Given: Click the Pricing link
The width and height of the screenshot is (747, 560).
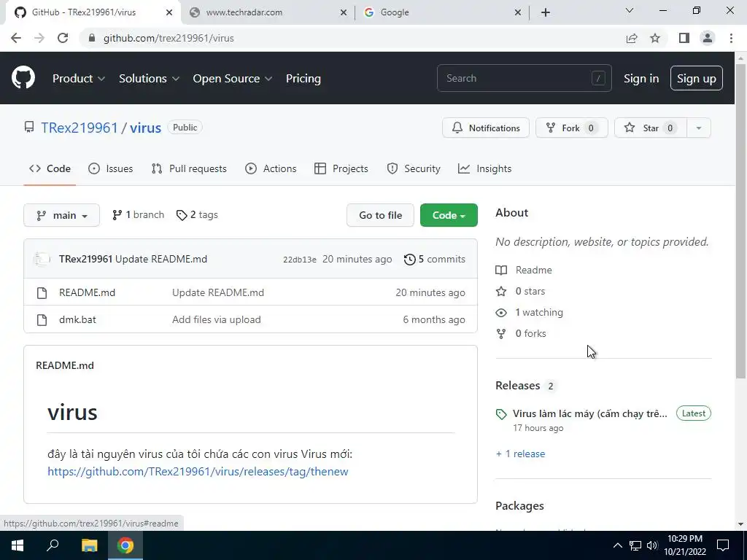Looking at the screenshot, I should (x=303, y=79).
